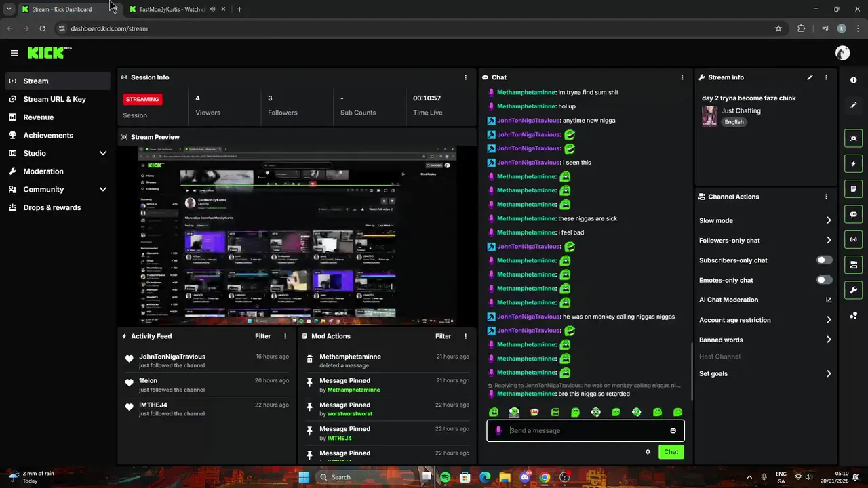This screenshot has height=488, width=868.
Task: Toggle the document panel rail icon
Action: (x=853, y=188)
